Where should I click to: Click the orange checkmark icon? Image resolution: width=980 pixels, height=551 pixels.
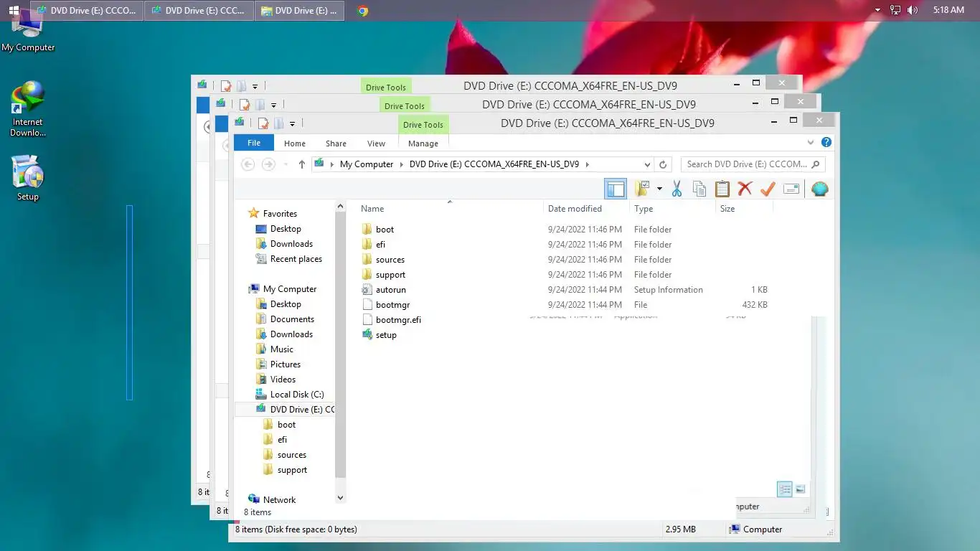coord(768,189)
